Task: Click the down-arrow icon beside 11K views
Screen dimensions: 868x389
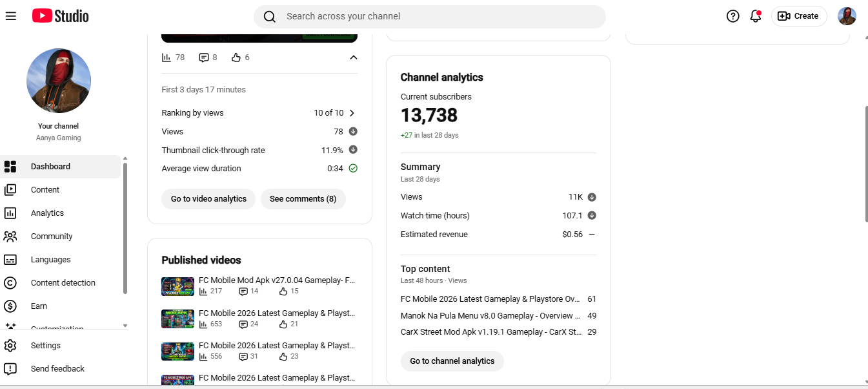Action: (592, 197)
